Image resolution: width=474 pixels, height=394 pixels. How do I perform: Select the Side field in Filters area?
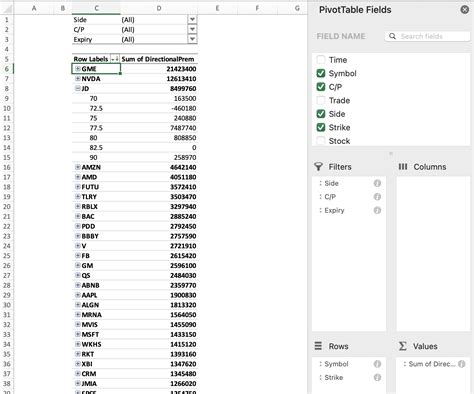(349, 183)
